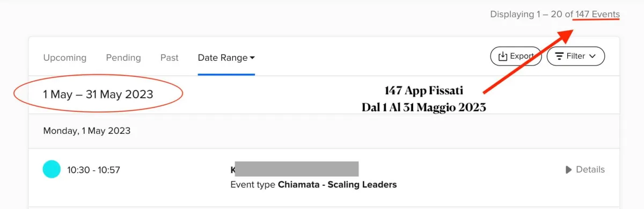Image resolution: width=644 pixels, height=209 pixels.
Task: Switch to the Pending tab
Action: pyautogui.click(x=123, y=57)
